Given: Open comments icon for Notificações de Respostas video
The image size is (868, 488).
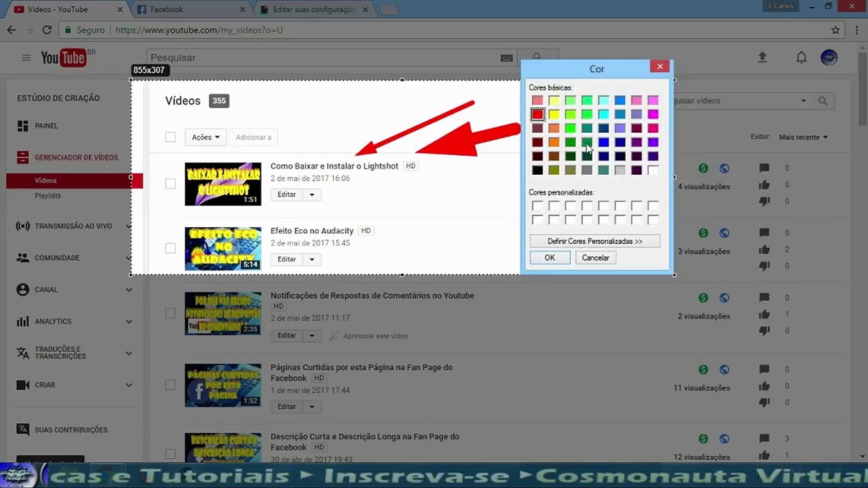Looking at the screenshot, I should click(764, 298).
